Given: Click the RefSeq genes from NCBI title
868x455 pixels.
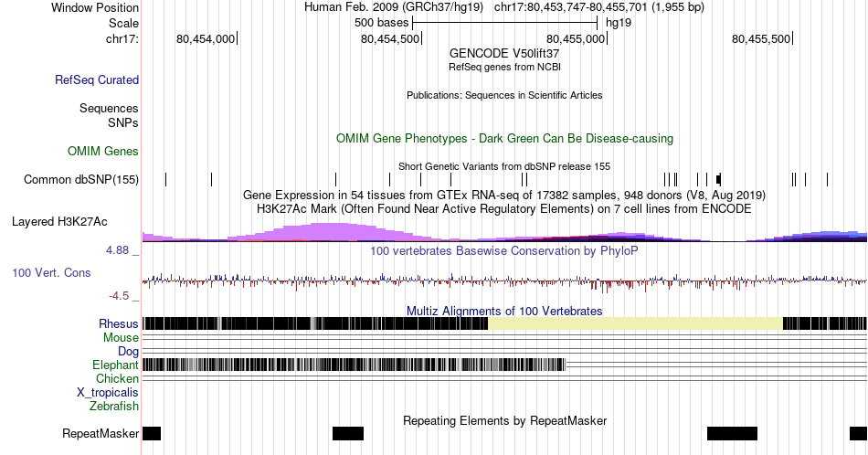Looking at the screenshot, I should click(x=504, y=67).
